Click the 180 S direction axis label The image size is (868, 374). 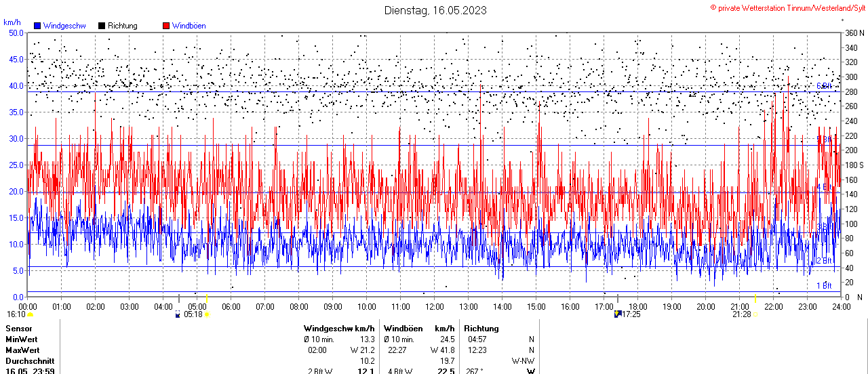click(x=854, y=165)
